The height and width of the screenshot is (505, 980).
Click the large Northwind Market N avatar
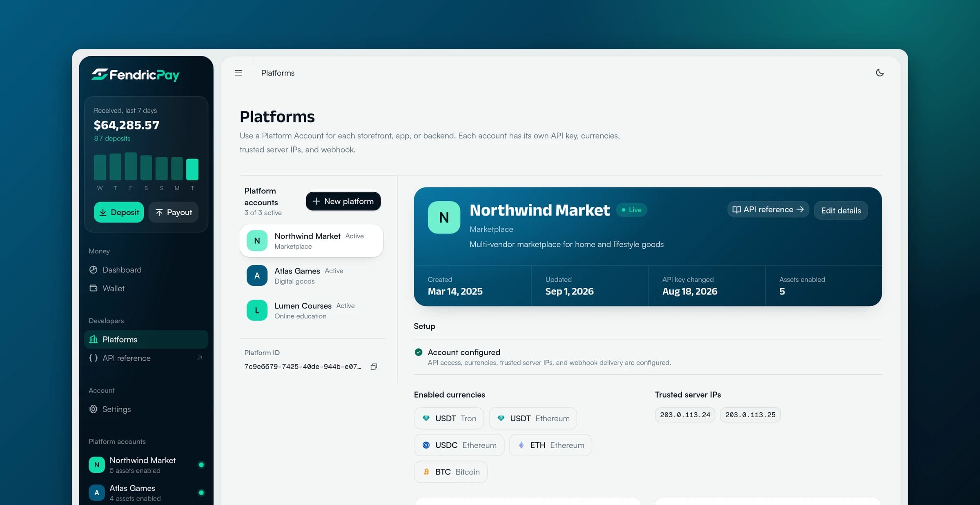[x=444, y=218]
